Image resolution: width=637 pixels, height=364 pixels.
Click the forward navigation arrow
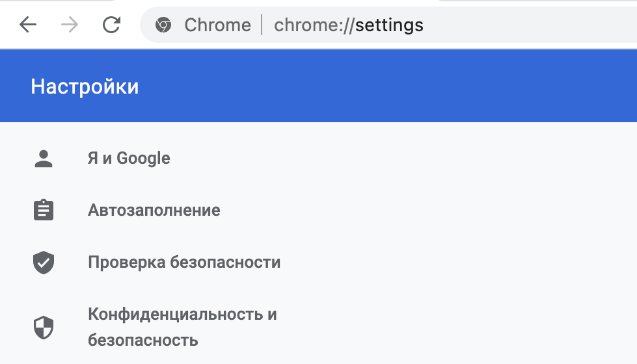pos(69,25)
